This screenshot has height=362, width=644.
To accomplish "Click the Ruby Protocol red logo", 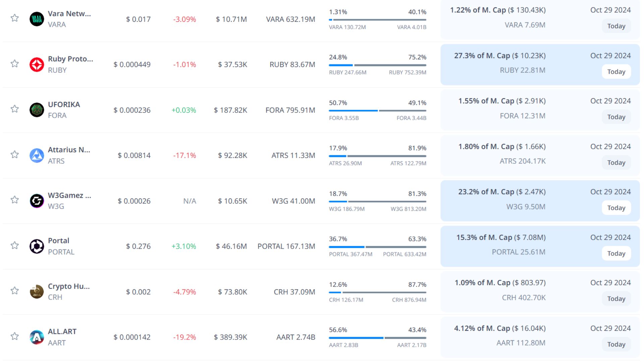I will pos(37,64).
